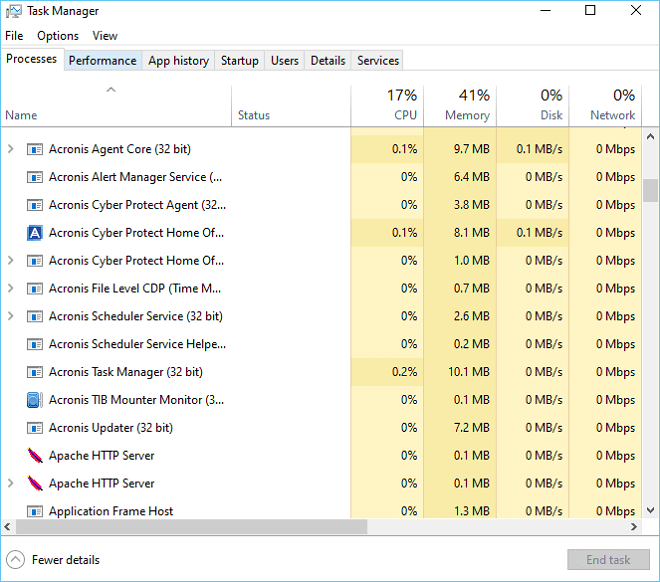Sort processes by Memory column

point(467,105)
